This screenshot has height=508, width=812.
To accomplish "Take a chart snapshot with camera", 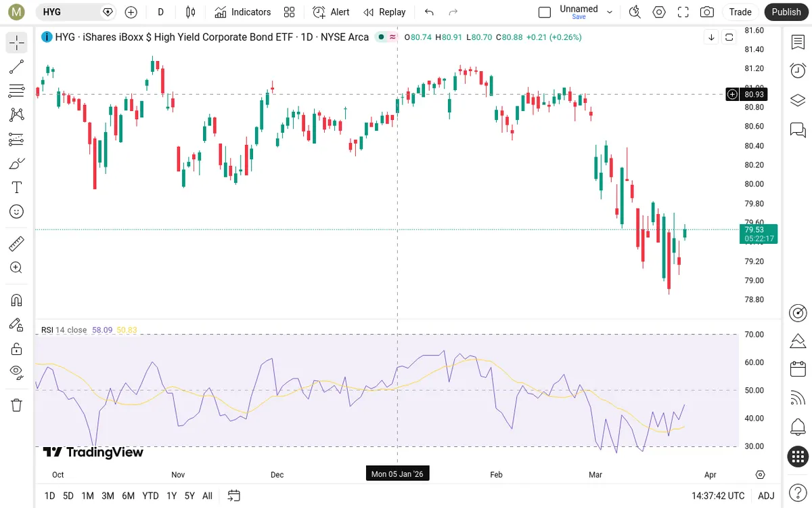I will point(707,12).
